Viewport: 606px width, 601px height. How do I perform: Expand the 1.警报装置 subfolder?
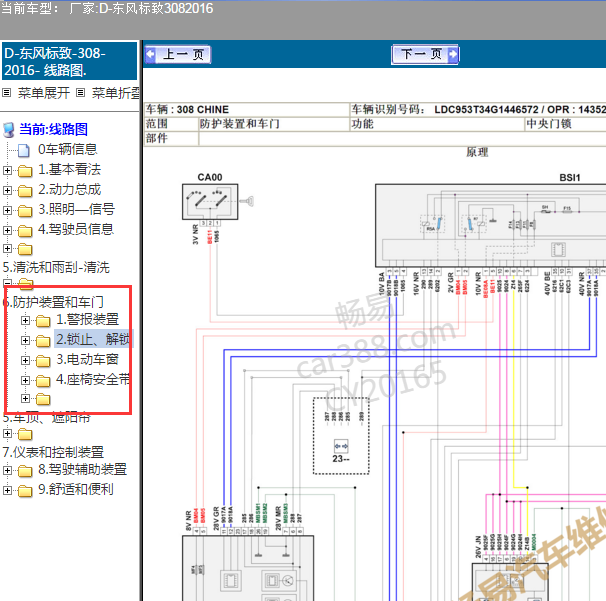[25, 320]
